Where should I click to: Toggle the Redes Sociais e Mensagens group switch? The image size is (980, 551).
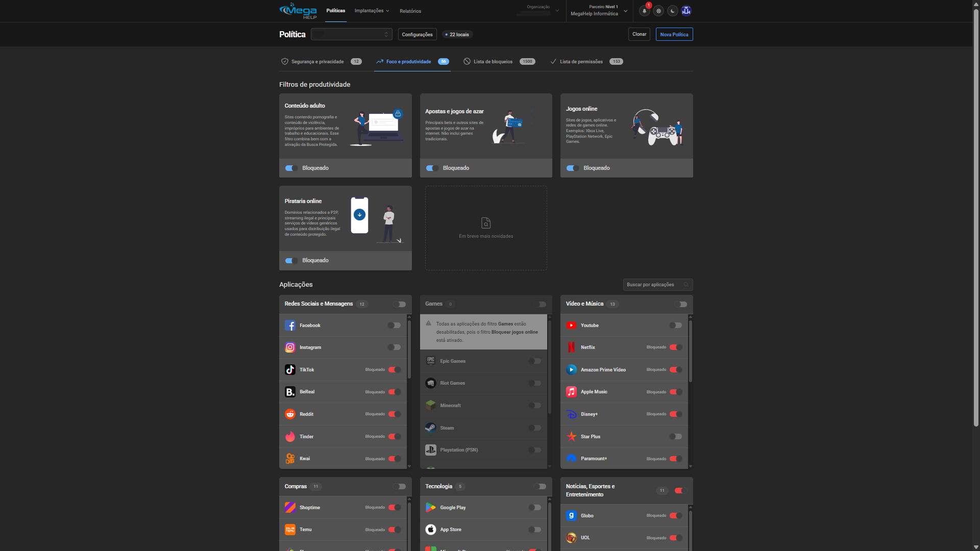tap(400, 305)
